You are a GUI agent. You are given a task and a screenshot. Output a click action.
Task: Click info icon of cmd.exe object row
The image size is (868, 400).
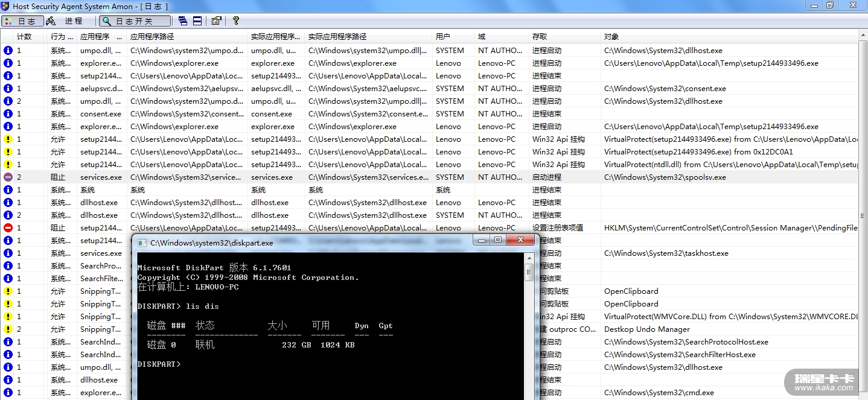click(7, 393)
